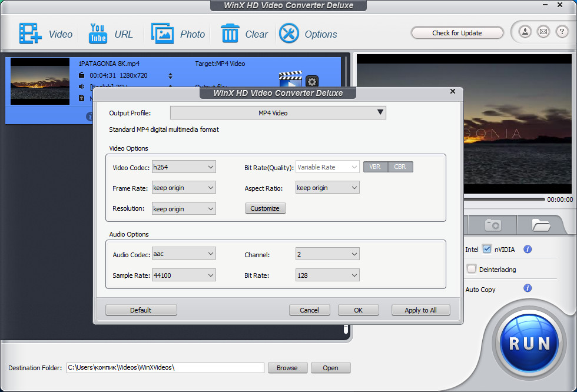Click Cancel in the dialog
The image size is (577, 392).
click(309, 310)
